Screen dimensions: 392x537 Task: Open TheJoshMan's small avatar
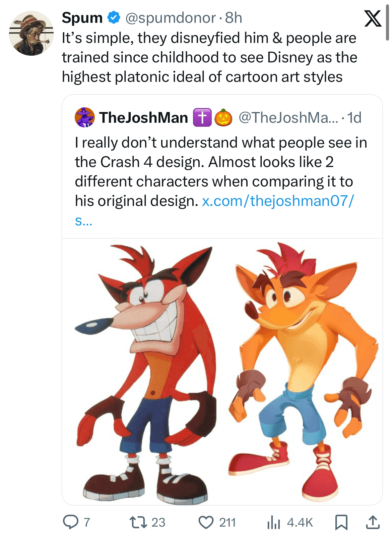(85, 117)
